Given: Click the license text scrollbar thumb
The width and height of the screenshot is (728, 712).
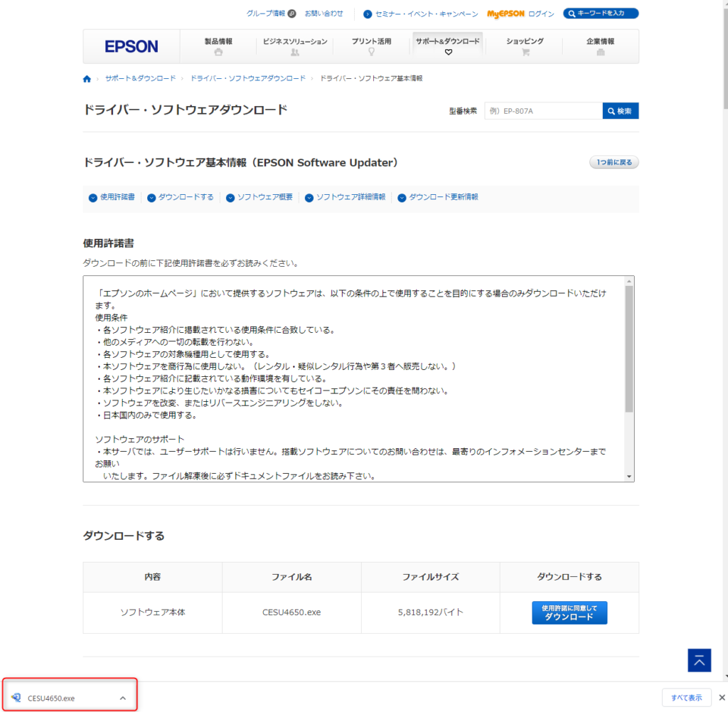Looking at the screenshot, I should pyautogui.click(x=629, y=349).
